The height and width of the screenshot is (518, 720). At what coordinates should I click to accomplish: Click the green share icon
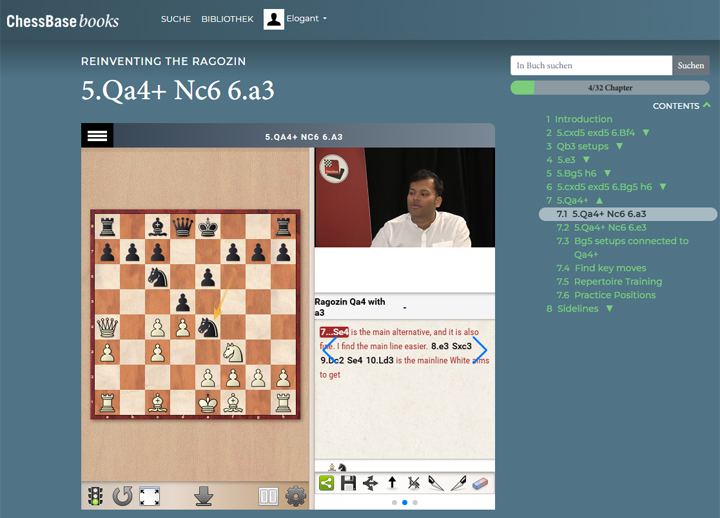(326, 483)
